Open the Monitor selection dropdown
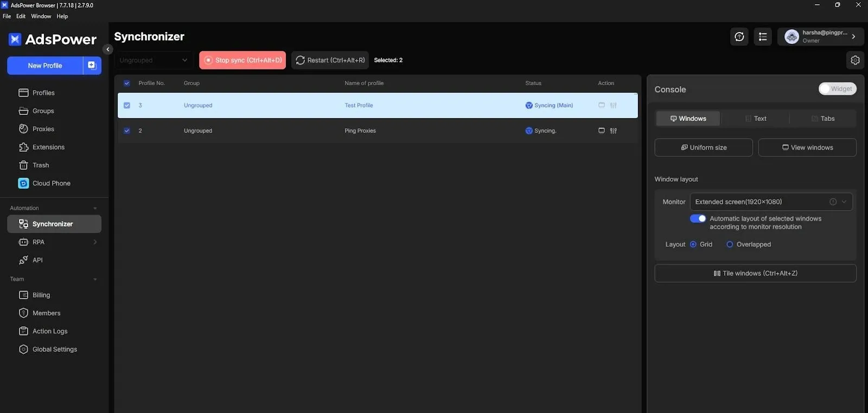Image resolution: width=868 pixels, height=413 pixels. [x=771, y=202]
